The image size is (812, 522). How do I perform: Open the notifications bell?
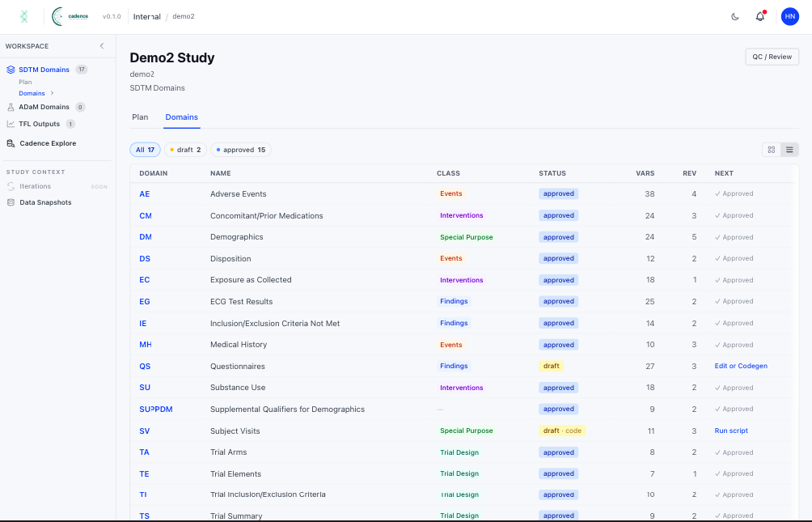(x=759, y=16)
